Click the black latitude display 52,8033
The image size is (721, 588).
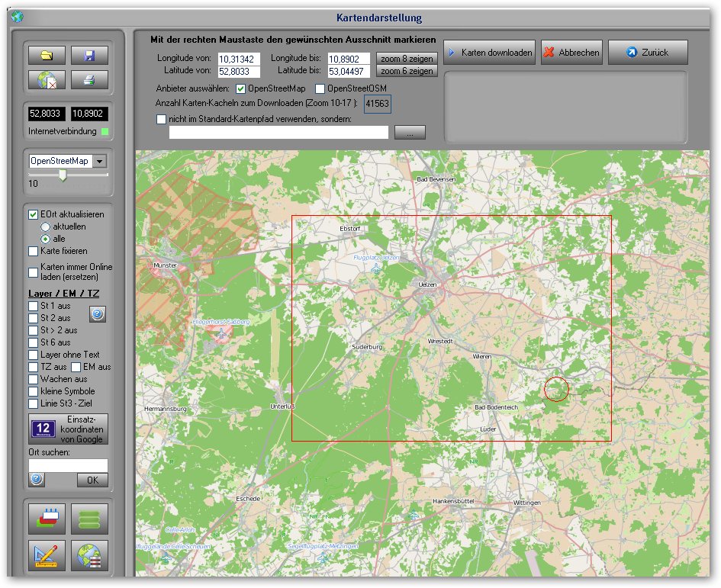click(45, 114)
